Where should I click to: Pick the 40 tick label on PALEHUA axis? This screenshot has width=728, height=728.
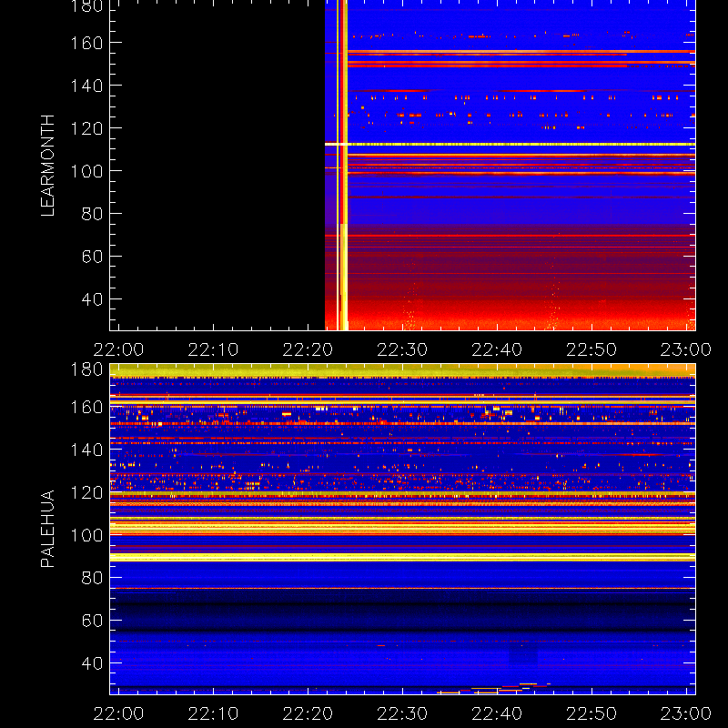[92, 663]
